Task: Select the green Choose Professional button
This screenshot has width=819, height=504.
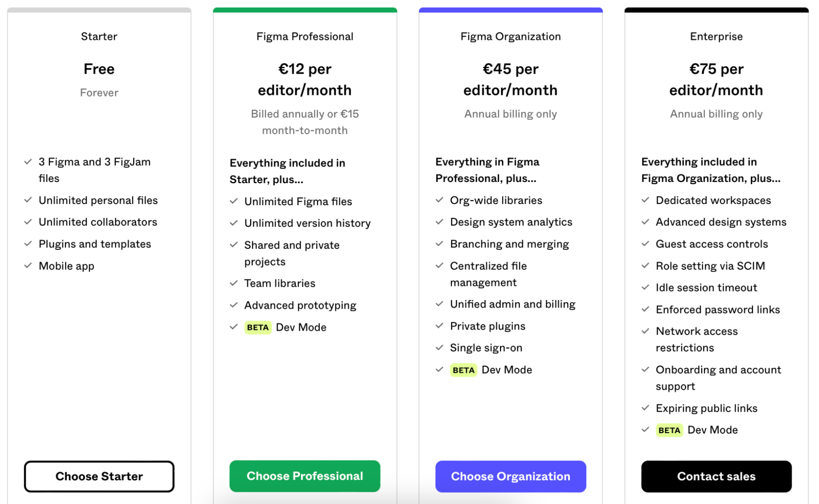Action: click(x=305, y=476)
